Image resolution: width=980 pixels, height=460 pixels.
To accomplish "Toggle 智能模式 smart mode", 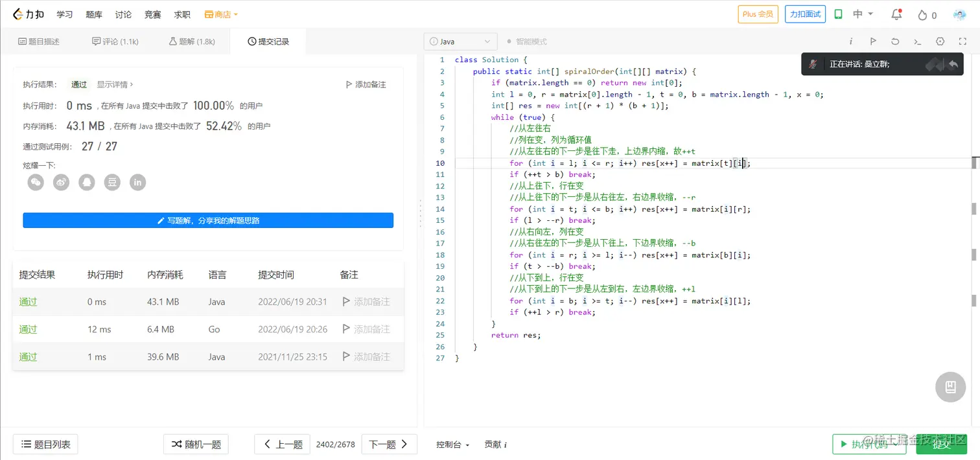I will (x=527, y=41).
